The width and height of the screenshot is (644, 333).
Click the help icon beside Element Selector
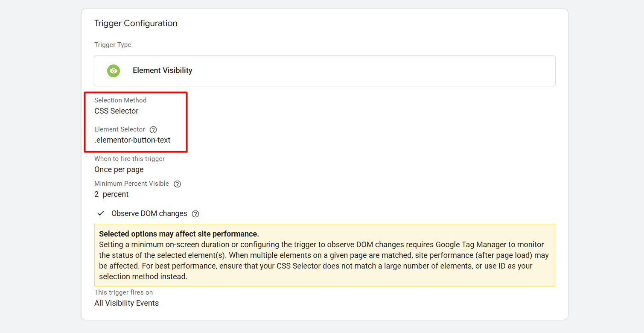[153, 130]
